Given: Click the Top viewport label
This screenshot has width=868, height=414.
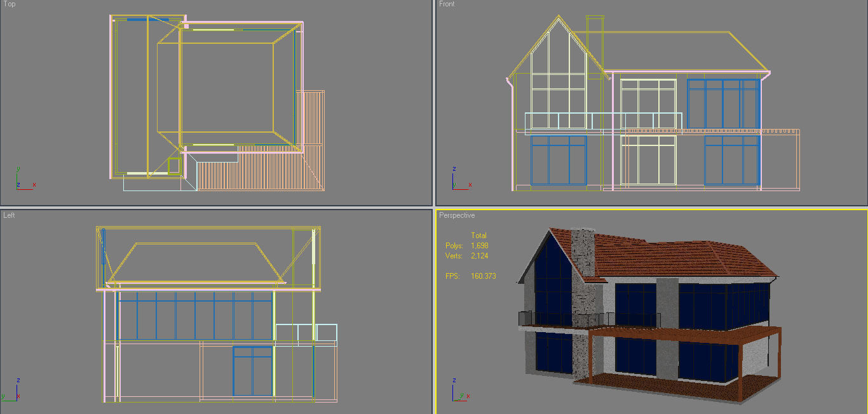Looking at the screenshot, I should (x=10, y=4).
